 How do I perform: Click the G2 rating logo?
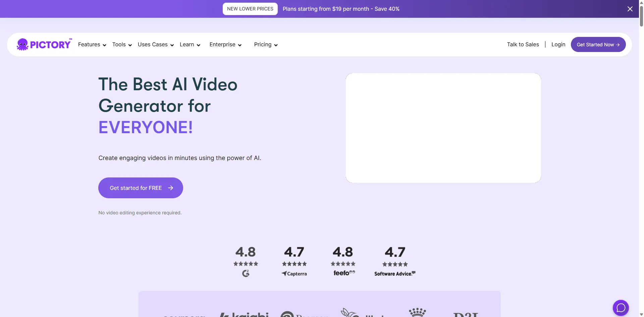(246, 273)
